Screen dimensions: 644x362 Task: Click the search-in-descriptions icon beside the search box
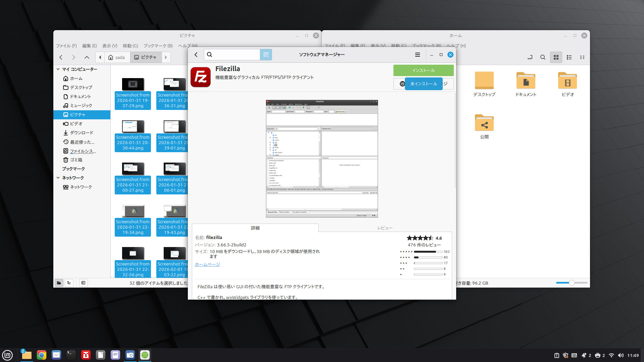point(266,55)
